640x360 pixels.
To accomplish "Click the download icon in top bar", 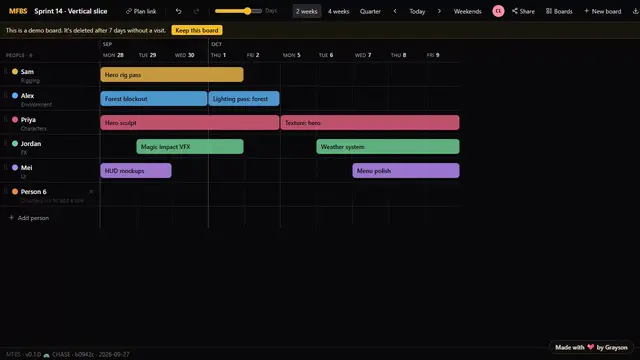I will [636, 11].
